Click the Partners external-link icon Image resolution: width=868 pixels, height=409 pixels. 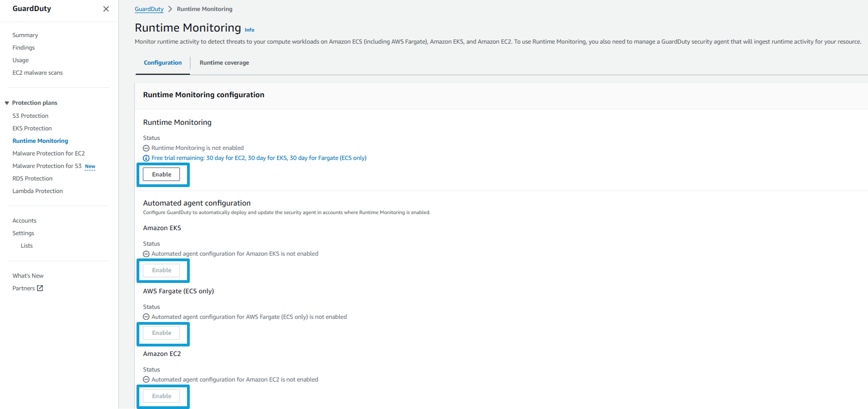pyautogui.click(x=40, y=288)
